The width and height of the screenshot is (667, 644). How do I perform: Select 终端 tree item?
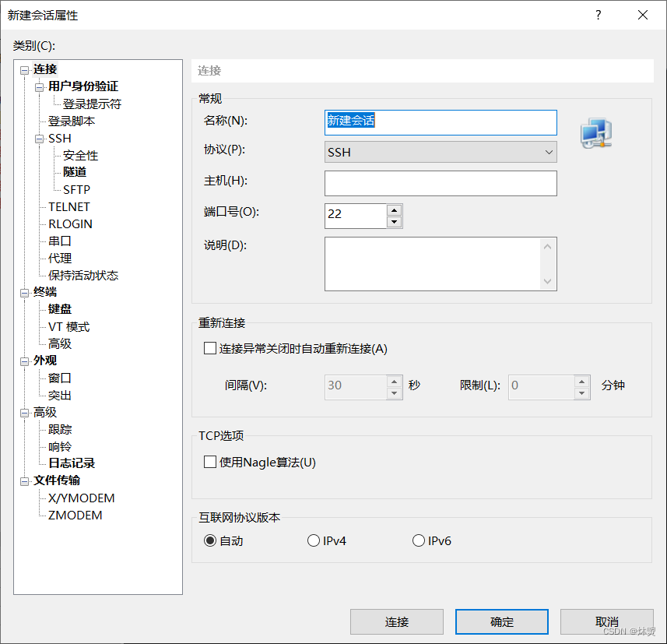coord(45,292)
